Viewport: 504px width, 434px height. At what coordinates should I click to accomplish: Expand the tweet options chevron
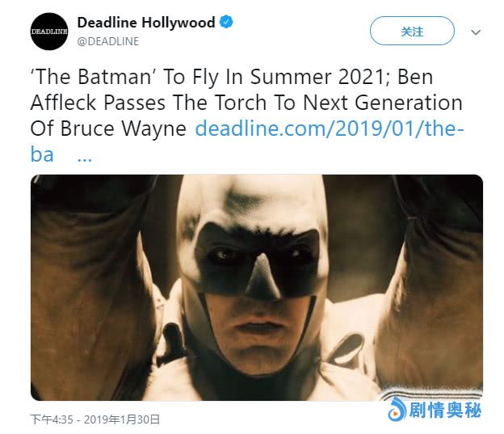click(x=476, y=32)
